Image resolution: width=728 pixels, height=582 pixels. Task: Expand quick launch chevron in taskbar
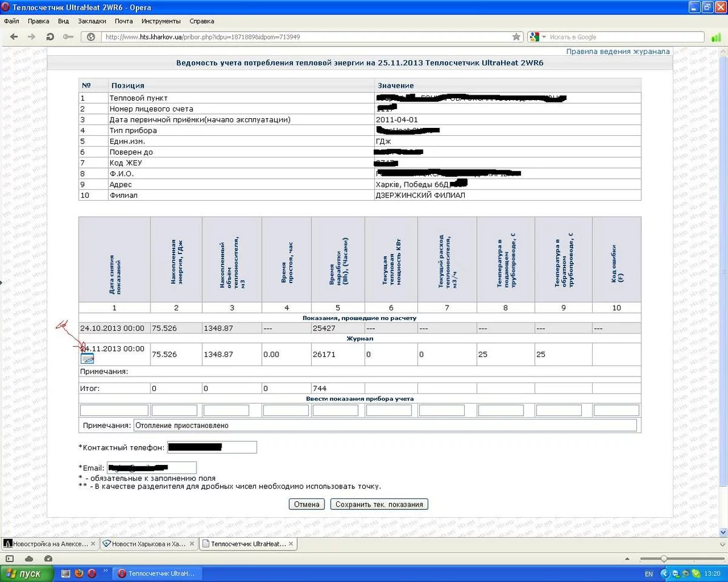pos(106,570)
